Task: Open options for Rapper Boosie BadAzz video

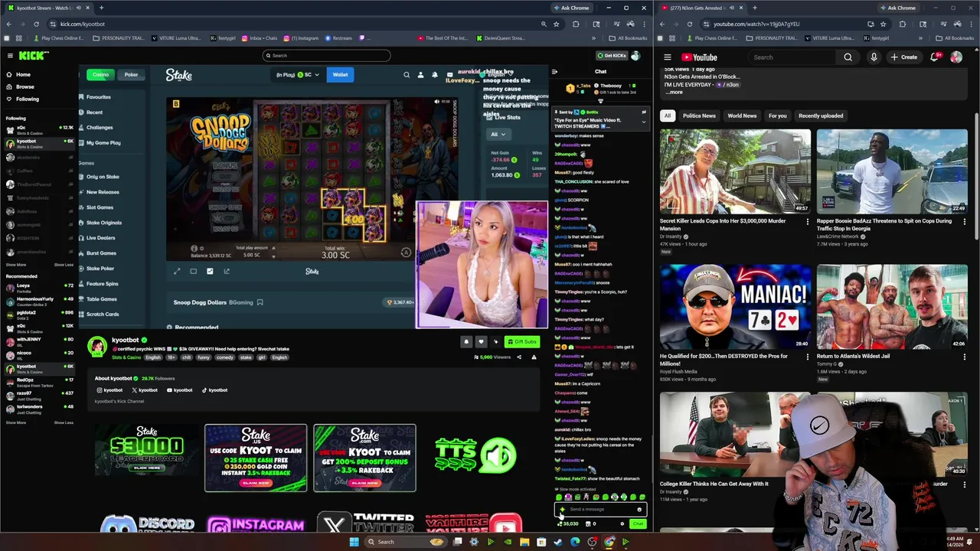Action: [x=964, y=222]
